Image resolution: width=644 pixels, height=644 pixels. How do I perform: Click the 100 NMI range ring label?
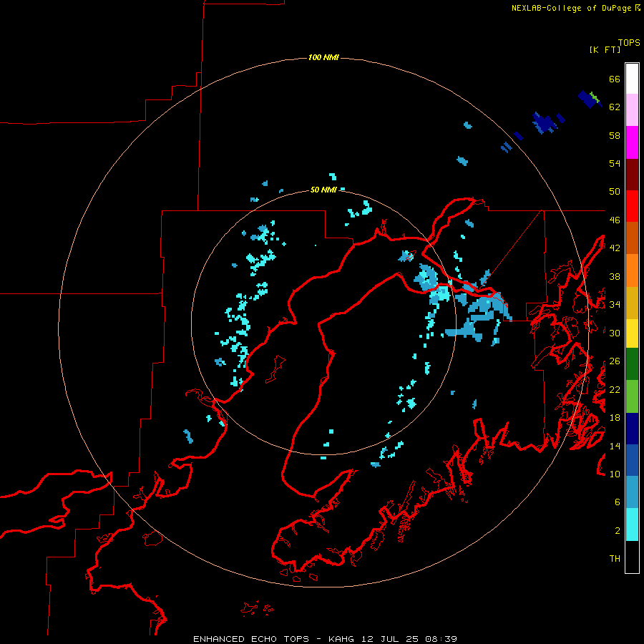[x=323, y=57]
